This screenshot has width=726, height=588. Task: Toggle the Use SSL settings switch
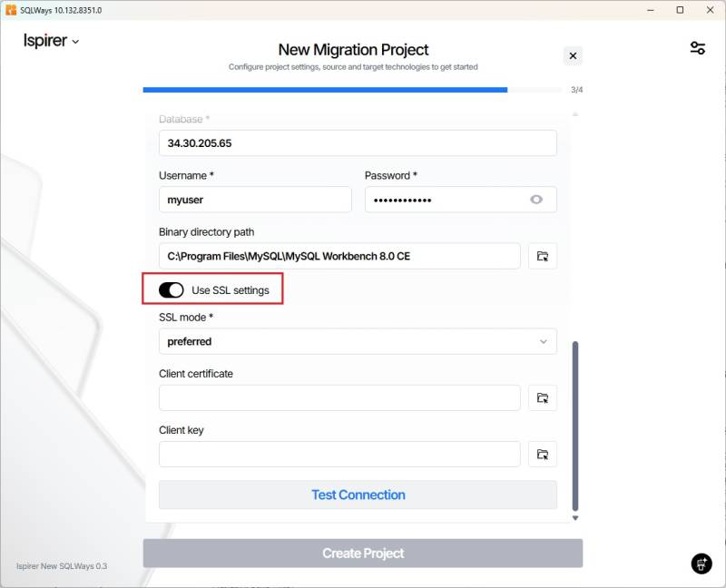(171, 290)
